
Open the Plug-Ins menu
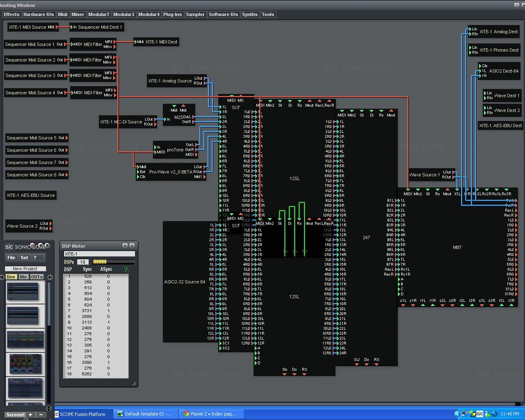tap(172, 14)
